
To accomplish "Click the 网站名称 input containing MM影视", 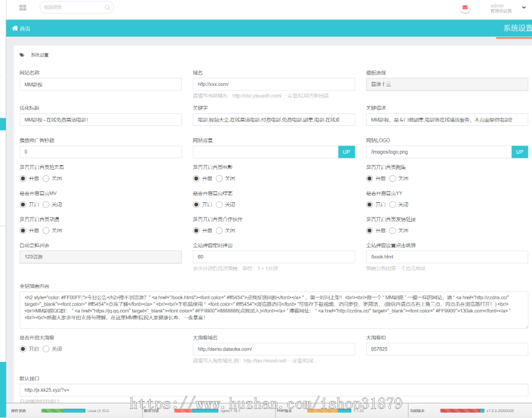I will (x=100, y=85).
